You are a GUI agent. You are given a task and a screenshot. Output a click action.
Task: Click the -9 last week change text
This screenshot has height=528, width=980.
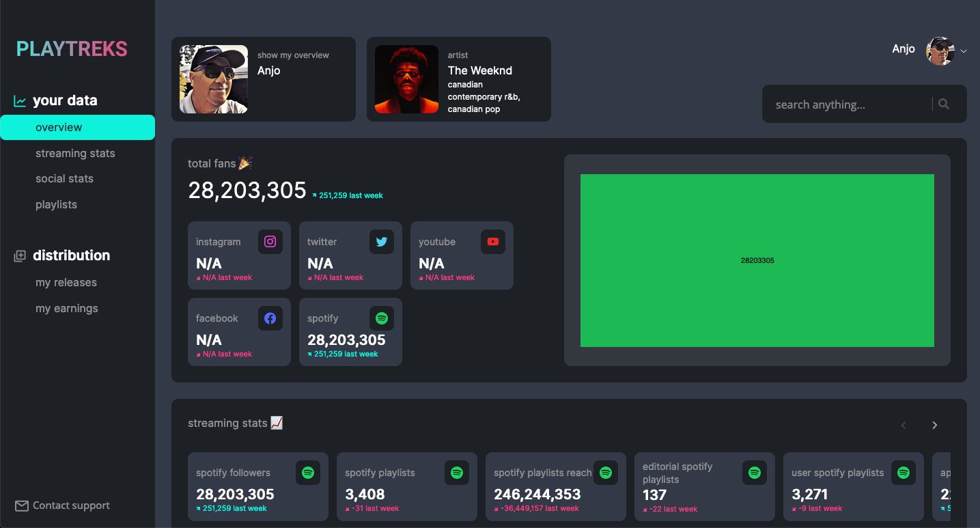click(x=820, y=508)
